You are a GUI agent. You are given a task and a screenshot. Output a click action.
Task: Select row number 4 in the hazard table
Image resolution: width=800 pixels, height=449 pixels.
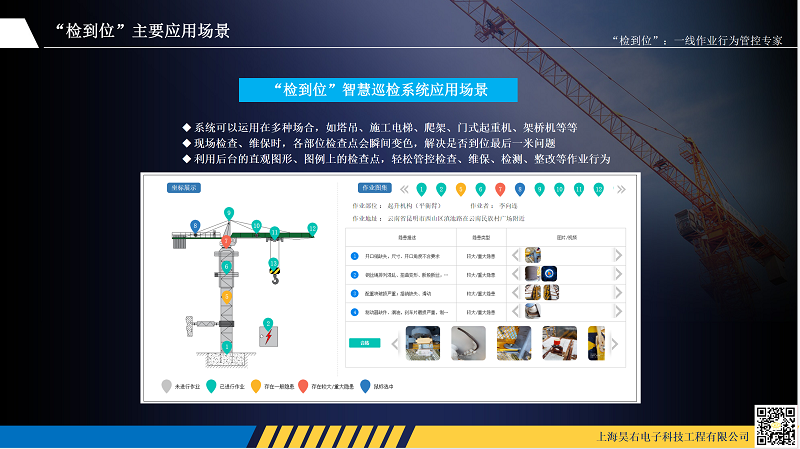point(354,312)
